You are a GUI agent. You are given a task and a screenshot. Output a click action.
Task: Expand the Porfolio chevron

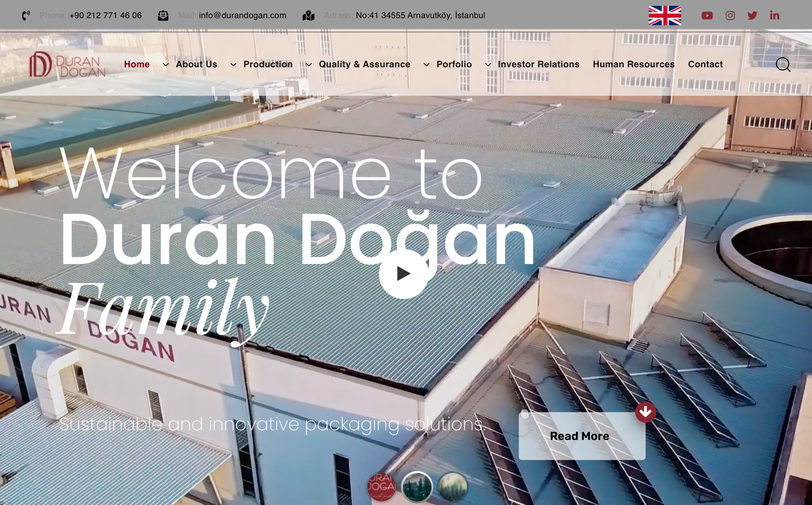427,65
